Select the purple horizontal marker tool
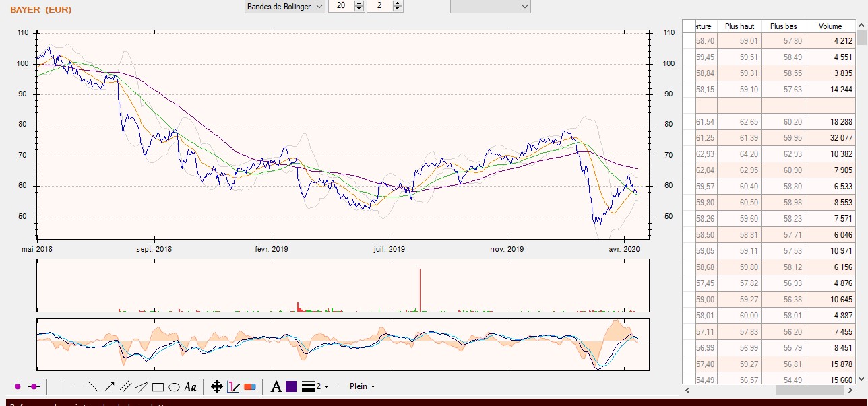 [34, 386]
